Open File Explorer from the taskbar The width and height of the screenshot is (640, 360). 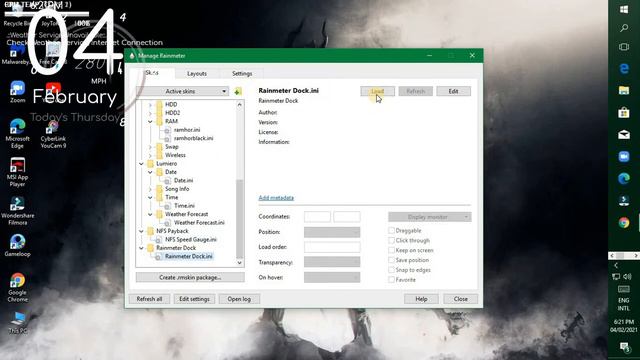click(x=624, y=91)
